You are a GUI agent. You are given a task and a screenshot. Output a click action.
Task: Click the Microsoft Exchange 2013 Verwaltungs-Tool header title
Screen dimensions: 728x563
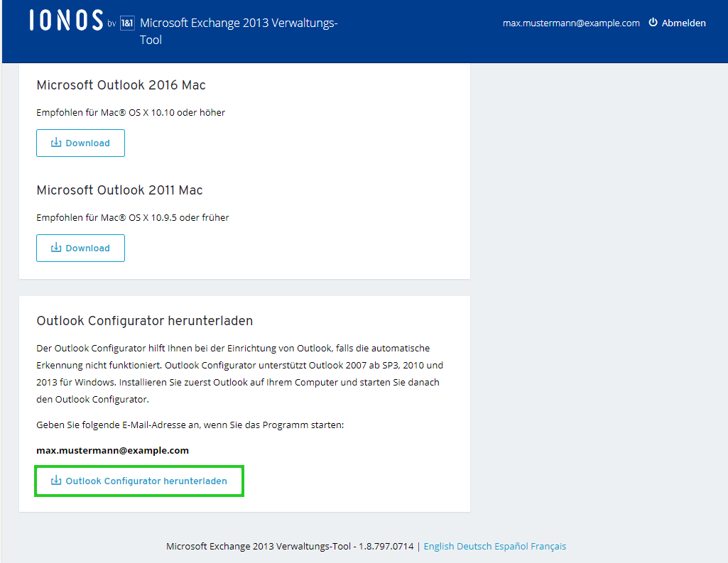click(x=239, y=31)
